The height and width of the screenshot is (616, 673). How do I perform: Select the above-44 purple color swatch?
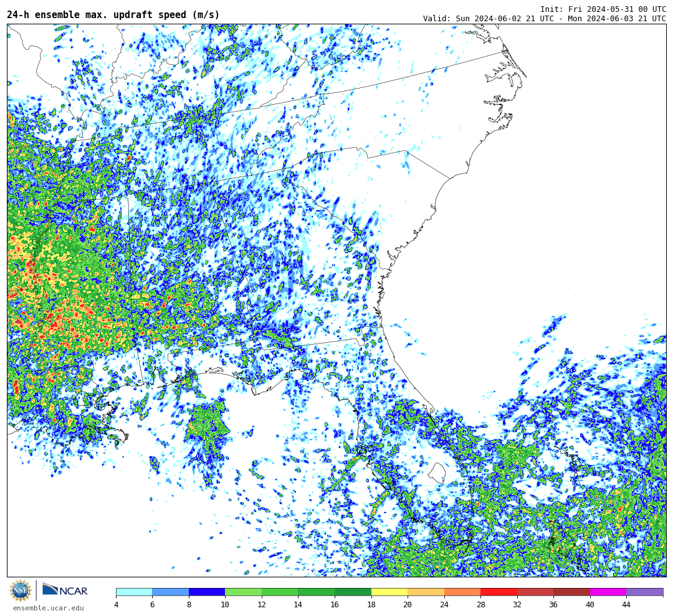645,592
